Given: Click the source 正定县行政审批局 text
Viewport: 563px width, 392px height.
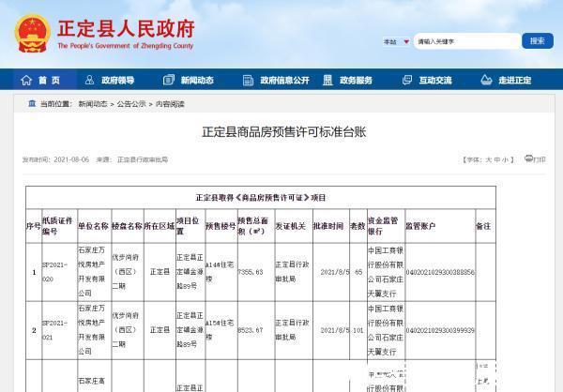Looking at the screenshot, I should click(x=143, y=159).
